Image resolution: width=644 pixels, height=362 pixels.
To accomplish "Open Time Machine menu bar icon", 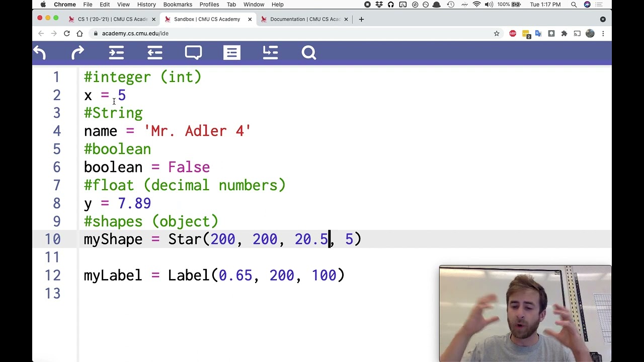I will pyautogui.click(x=451, y=5).
